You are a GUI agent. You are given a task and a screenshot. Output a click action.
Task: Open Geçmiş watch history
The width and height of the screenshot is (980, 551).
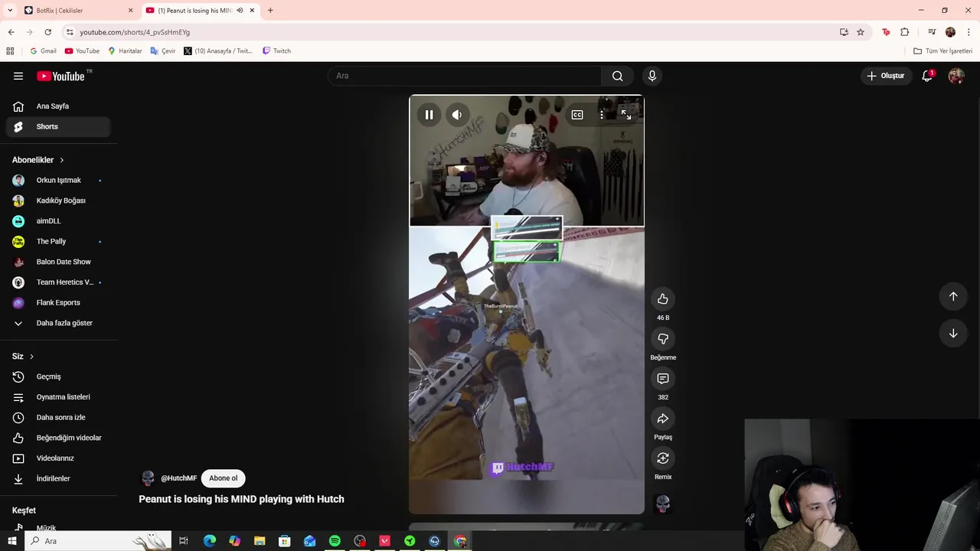pyautogui.click(x=58, y=377)
